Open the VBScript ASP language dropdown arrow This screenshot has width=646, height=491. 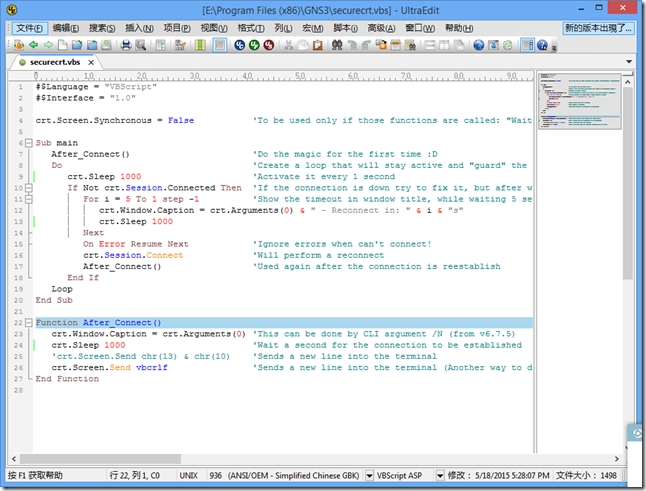point(440,476)
